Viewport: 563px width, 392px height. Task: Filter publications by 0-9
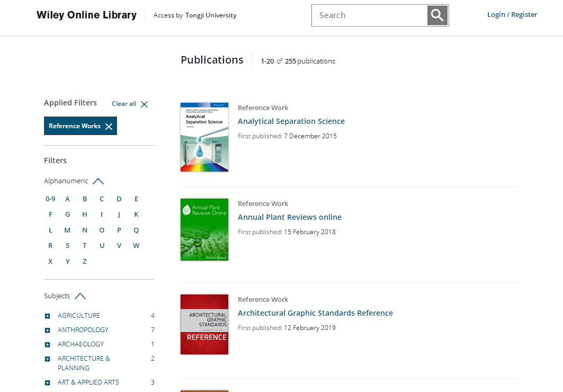click(x=50, y=199)
